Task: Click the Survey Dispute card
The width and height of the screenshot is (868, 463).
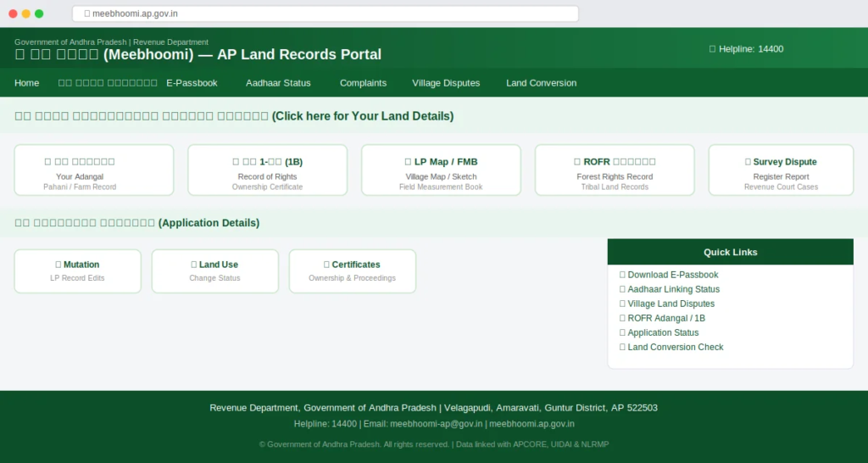Action: [x=781, y=170]
